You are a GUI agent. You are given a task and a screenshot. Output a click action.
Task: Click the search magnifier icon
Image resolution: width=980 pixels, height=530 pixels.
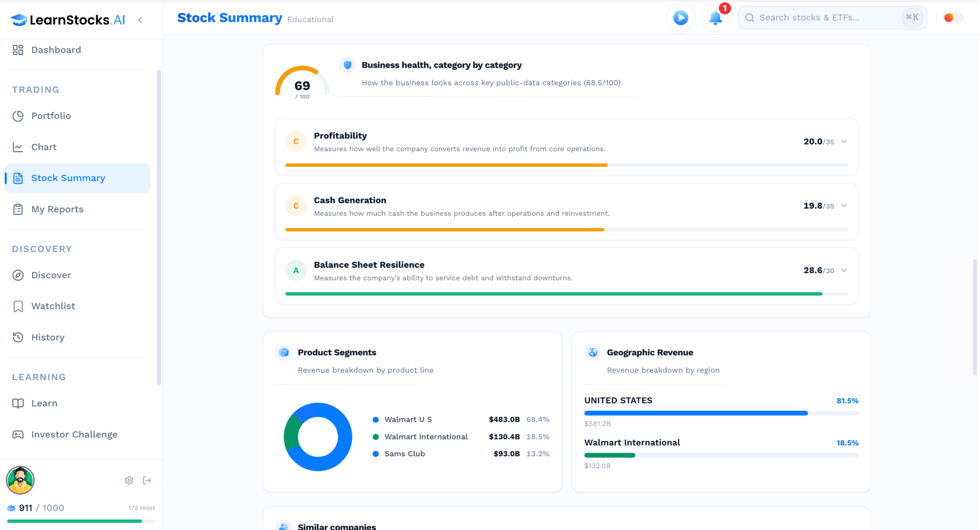pos(749,17)
